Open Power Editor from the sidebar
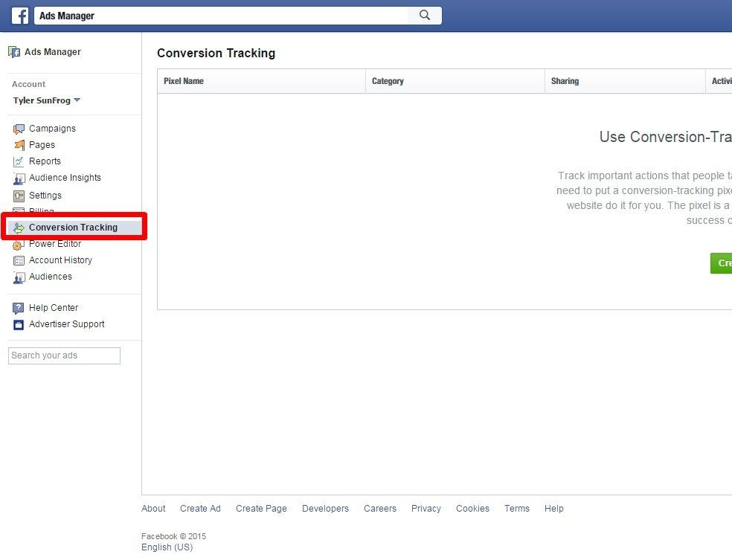 [55, 244]
